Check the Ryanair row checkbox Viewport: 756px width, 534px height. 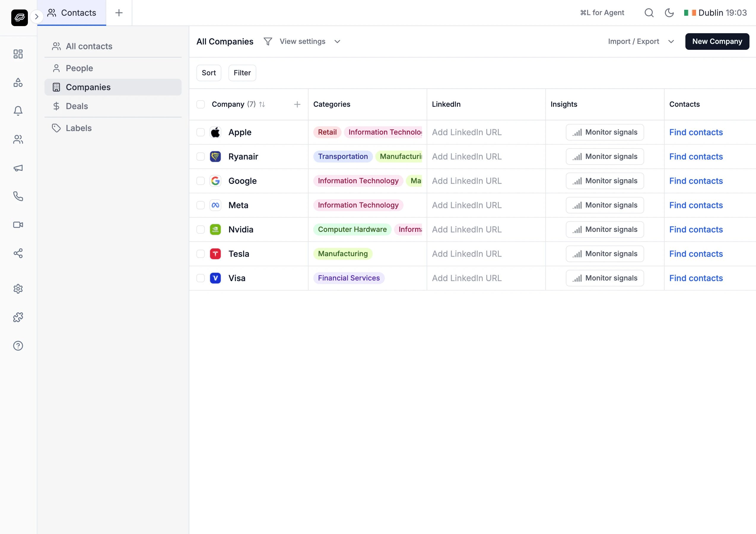(x=201, y=157)
